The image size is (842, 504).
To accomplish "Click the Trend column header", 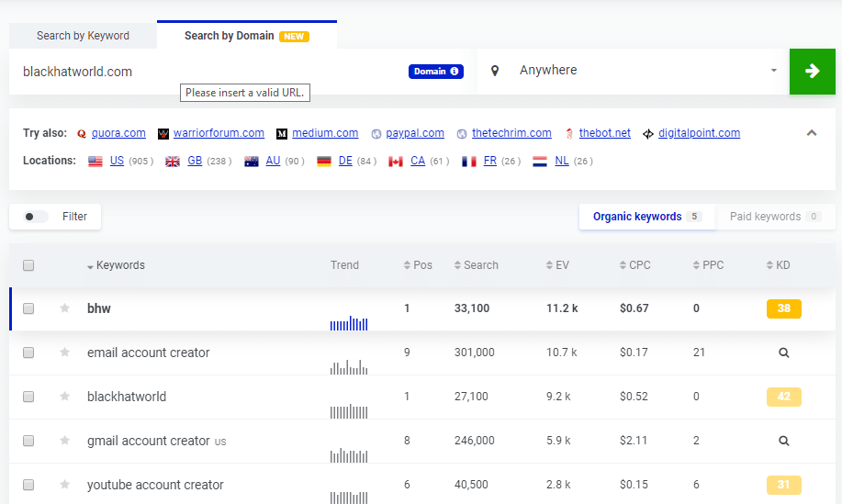I will click(344, 265).
